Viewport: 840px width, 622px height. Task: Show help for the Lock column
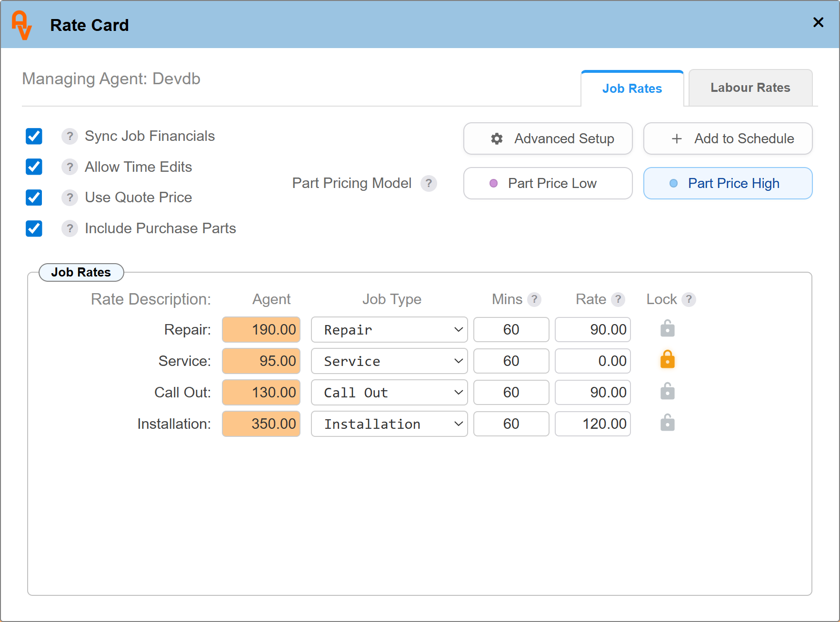[x=689, y=299]
